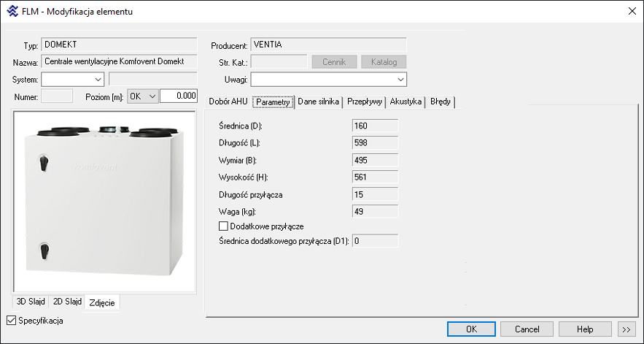644x344 pixels.
Task: Select the 2D Slajd view tab
Action: coord(67,302)
